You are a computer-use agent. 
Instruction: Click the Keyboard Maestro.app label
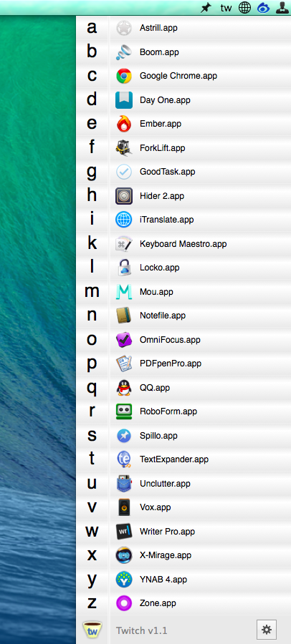(183, 243)
